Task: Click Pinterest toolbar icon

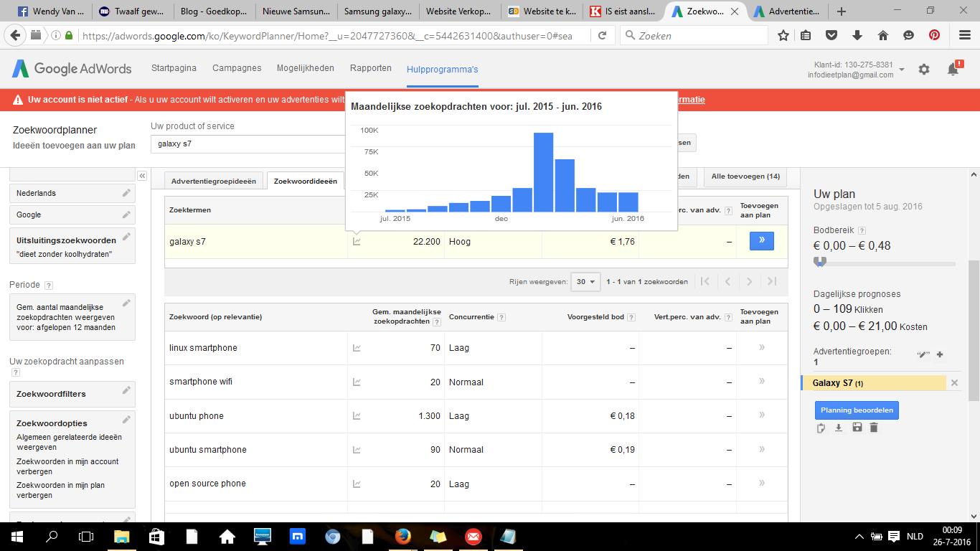Action: click(935, 35)
